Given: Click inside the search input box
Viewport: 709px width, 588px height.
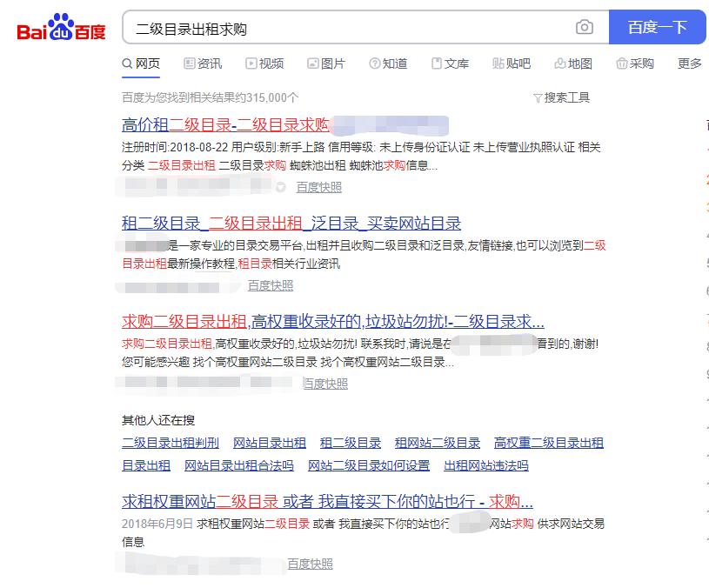Looking at the screenshot, I should click(348, 27).
